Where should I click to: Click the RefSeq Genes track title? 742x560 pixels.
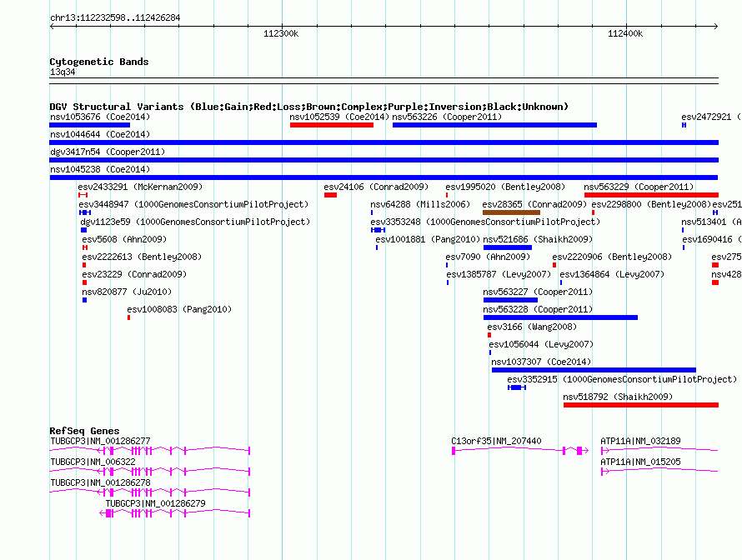pyautogui.click(x=84, y=431)
